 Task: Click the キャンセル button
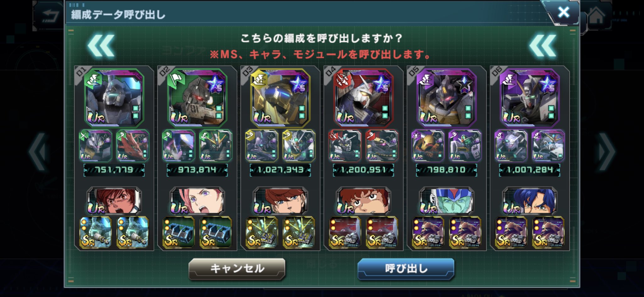point(237,269)
